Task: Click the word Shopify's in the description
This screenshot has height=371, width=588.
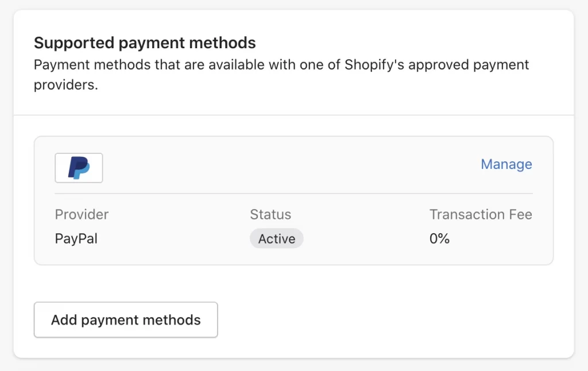Action: 374,65
